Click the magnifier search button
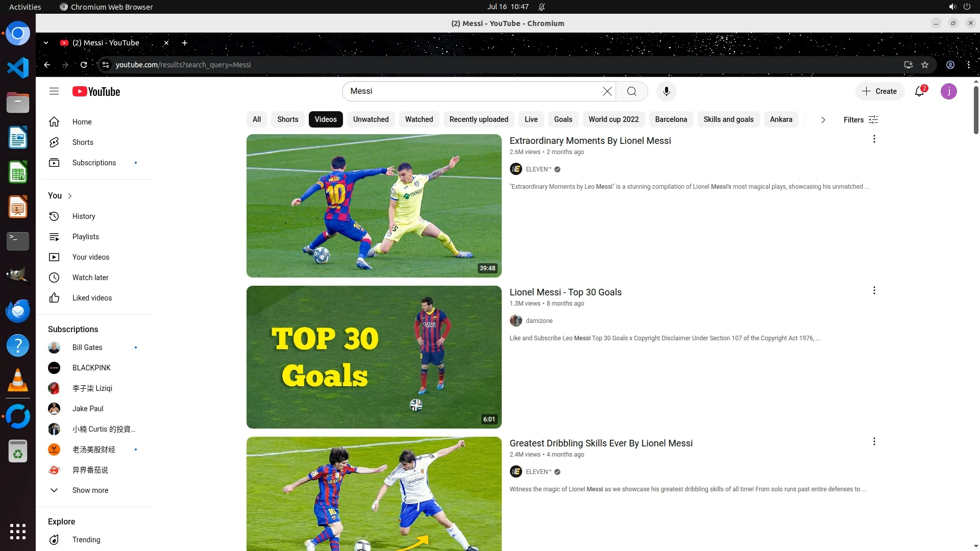The image size is (980, 551). (x=632, y=91)
